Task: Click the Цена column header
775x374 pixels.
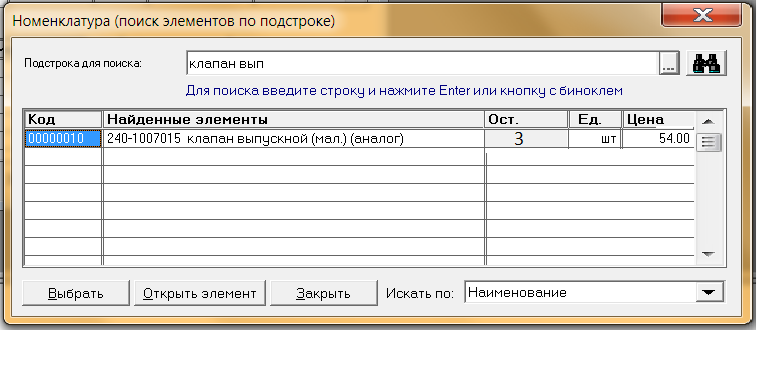Action: (x=658, y=120)
